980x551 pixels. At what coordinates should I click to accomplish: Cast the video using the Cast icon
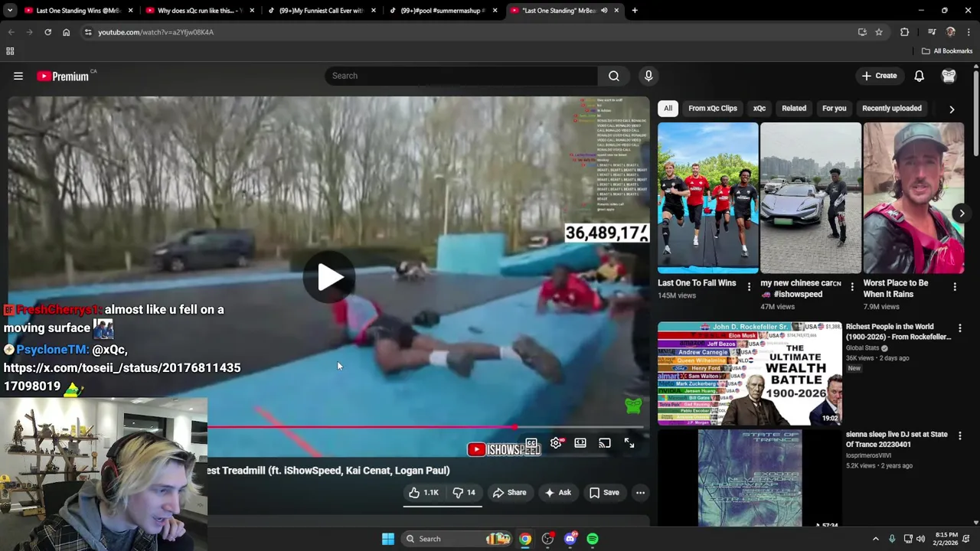605,443
